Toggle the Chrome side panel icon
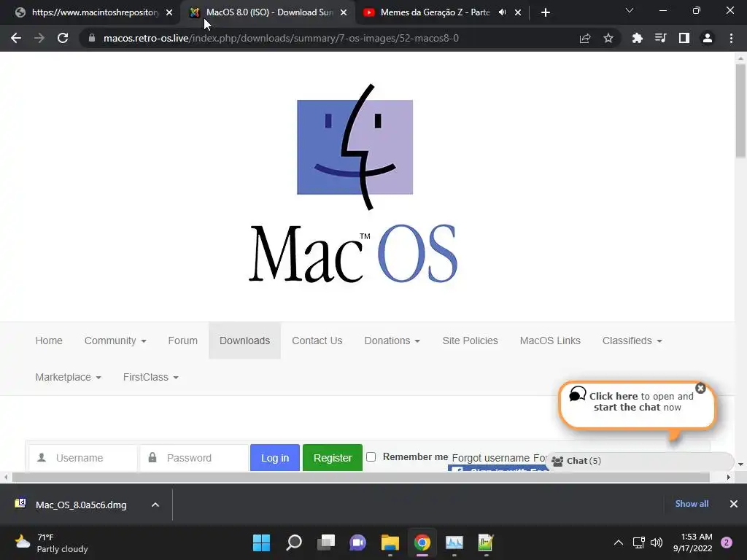Viewport: 747px width, 560px height. coord(684,38)
